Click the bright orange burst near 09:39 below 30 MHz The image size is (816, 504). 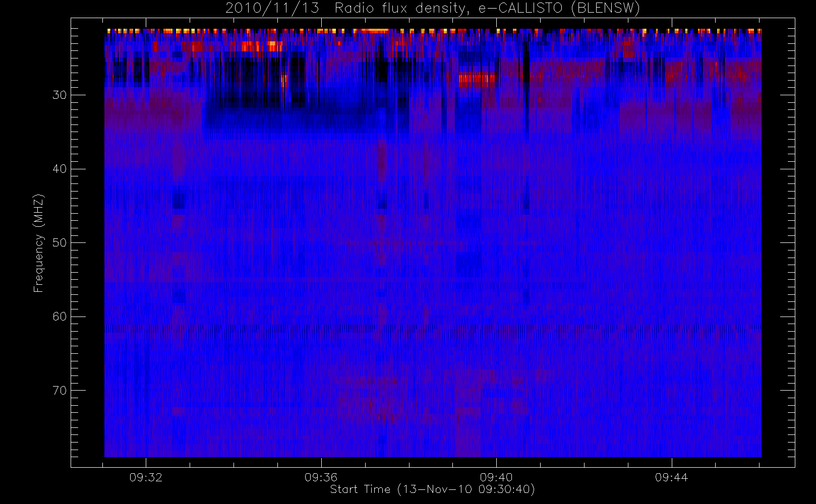click(477, 79)
